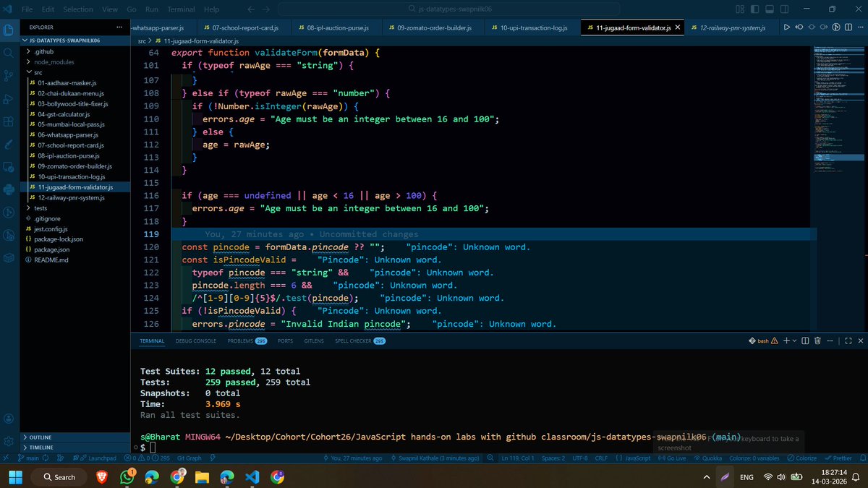Image resolution: width=868 pixels, height=488 pixels.
Task: Click Spaces: 2 indentation setting
Action: (553, 458)
